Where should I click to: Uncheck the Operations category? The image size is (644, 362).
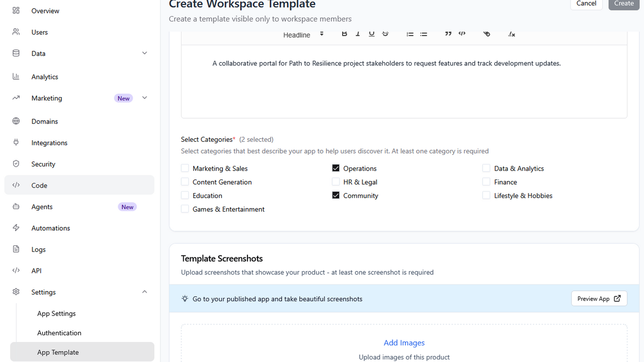point(336,168)
